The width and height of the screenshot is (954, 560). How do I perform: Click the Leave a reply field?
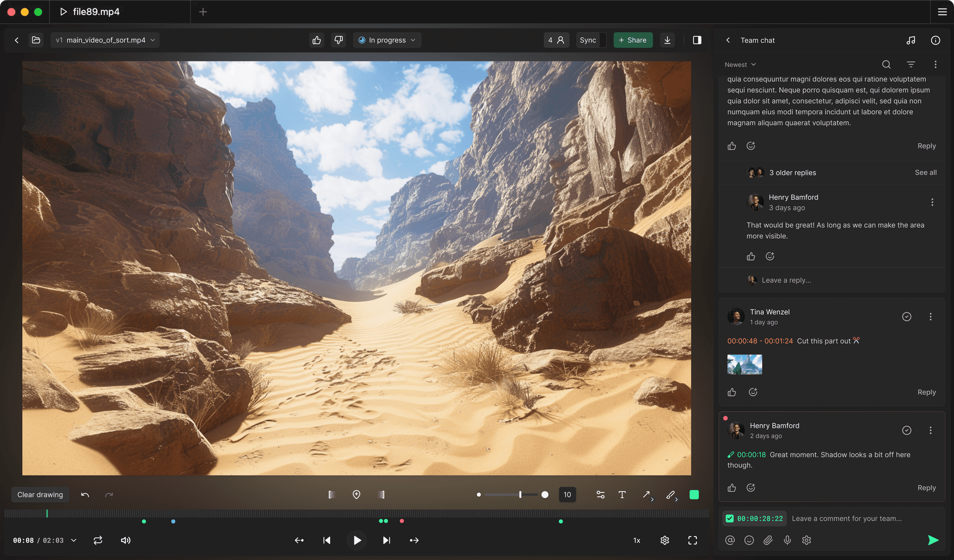786,280
